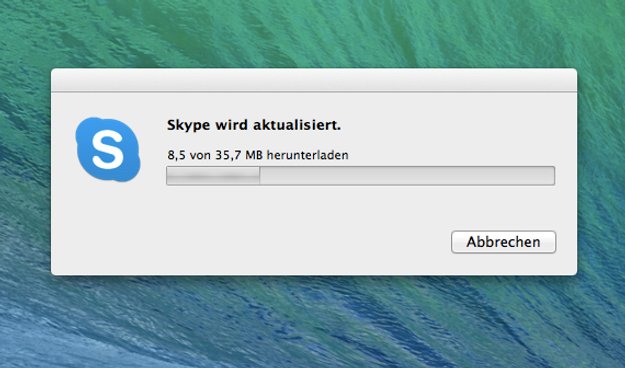Select the "Skype wird aktualisiert." heading text
Viewport: 625px width, 368px height.
(254, 125)
